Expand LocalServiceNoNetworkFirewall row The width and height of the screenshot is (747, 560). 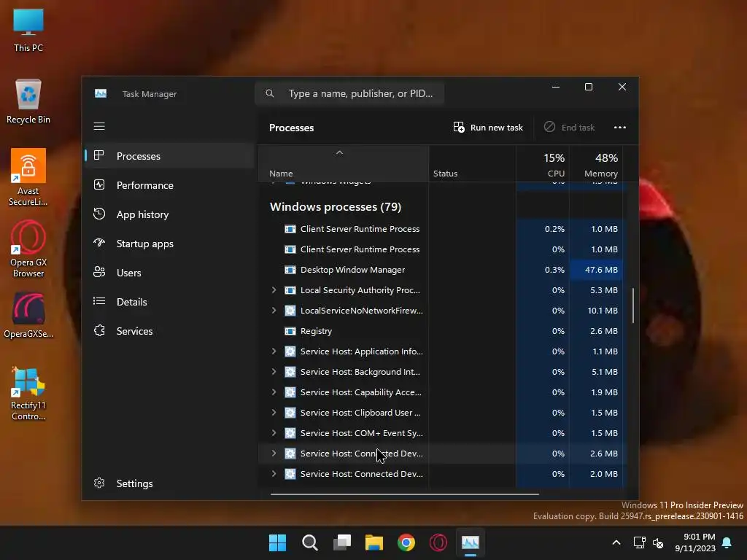274,311
